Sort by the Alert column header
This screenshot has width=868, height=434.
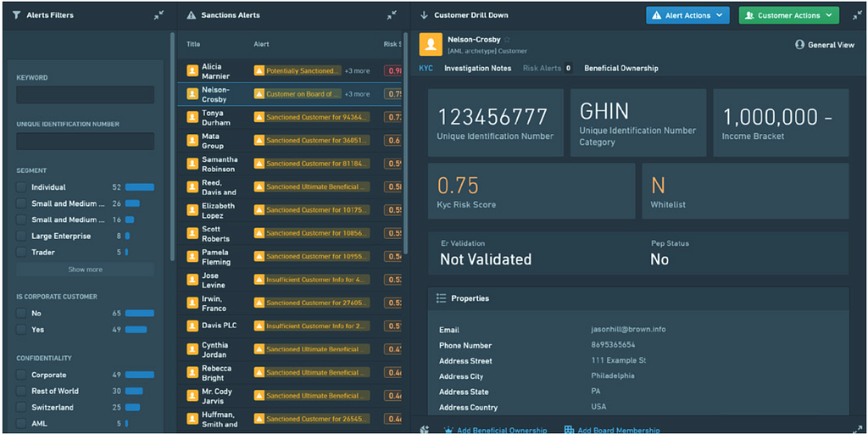[261, 44]
